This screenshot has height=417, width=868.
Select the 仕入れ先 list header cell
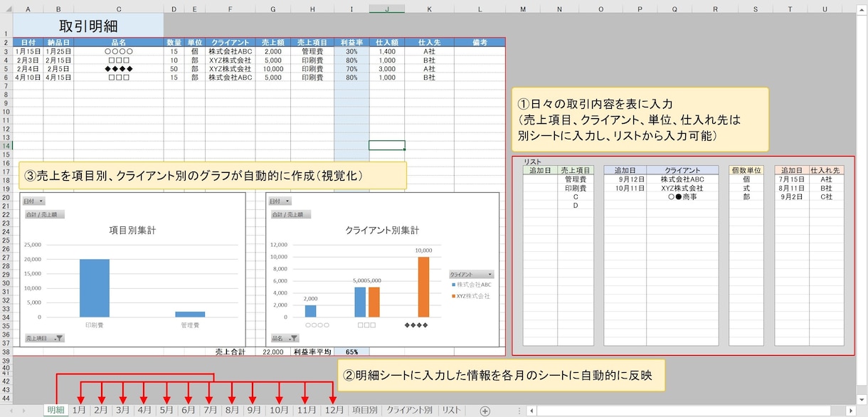pyautogui.click(x=826, y=171)
